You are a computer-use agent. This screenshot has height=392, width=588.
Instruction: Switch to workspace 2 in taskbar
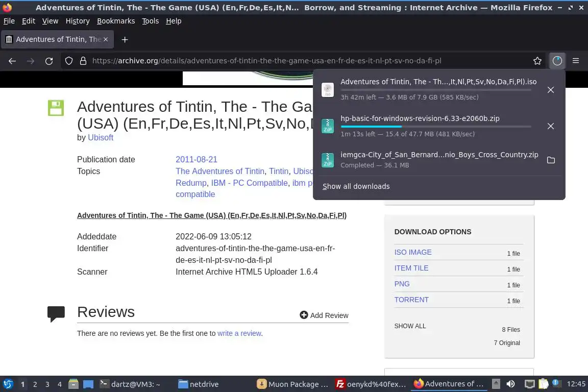click(35, 384)
